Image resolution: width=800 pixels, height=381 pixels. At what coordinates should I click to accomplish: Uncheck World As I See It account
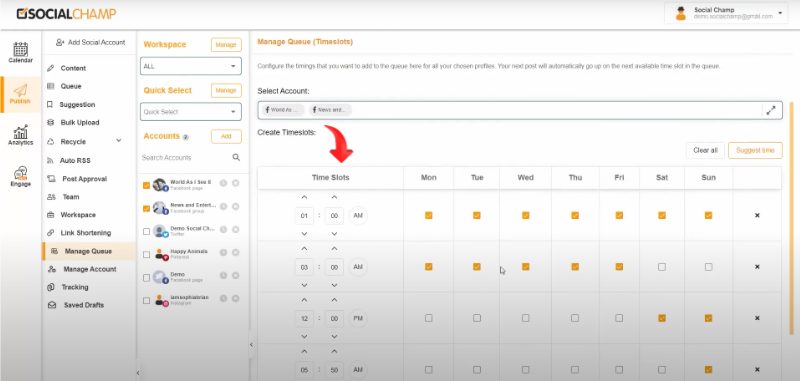(146, 185)
